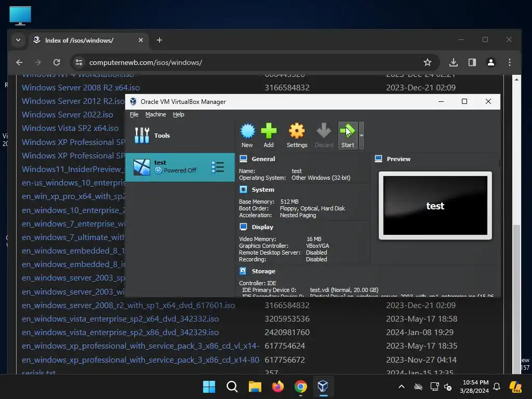Open Windows Server 2022.iso link

[68, 115]
